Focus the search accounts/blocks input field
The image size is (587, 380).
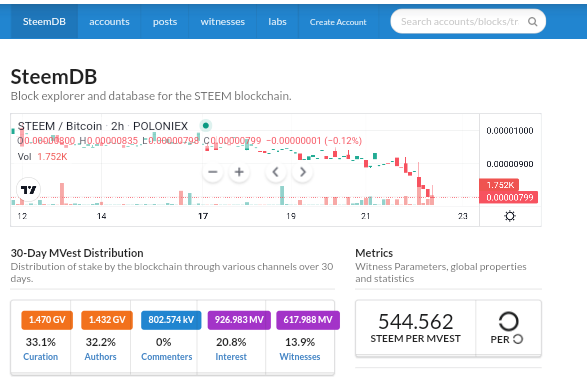[460, 22]
